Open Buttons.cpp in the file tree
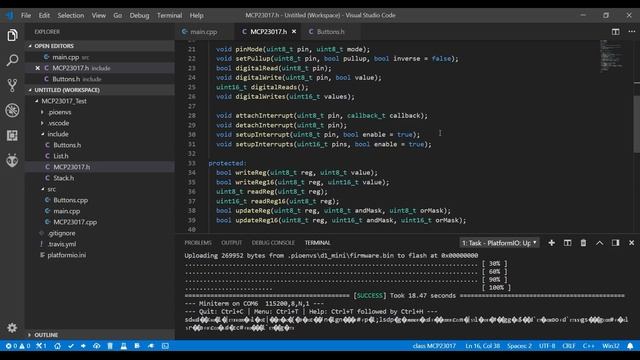Viewport: 640px width, 360px height. [100, 200]
